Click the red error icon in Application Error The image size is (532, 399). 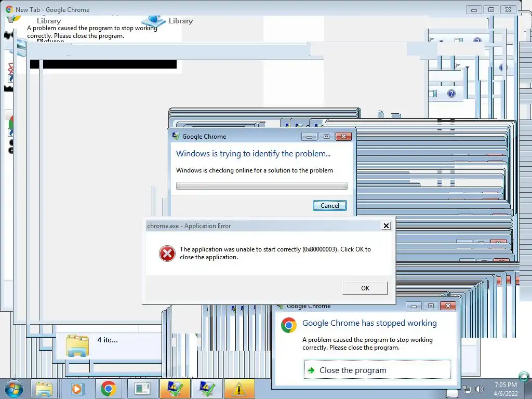pos(167,254)
